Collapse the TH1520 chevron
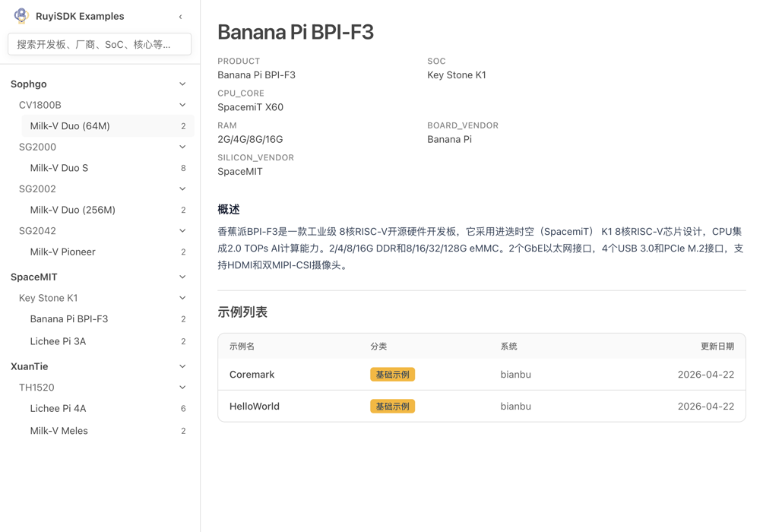 click(182, 387)
